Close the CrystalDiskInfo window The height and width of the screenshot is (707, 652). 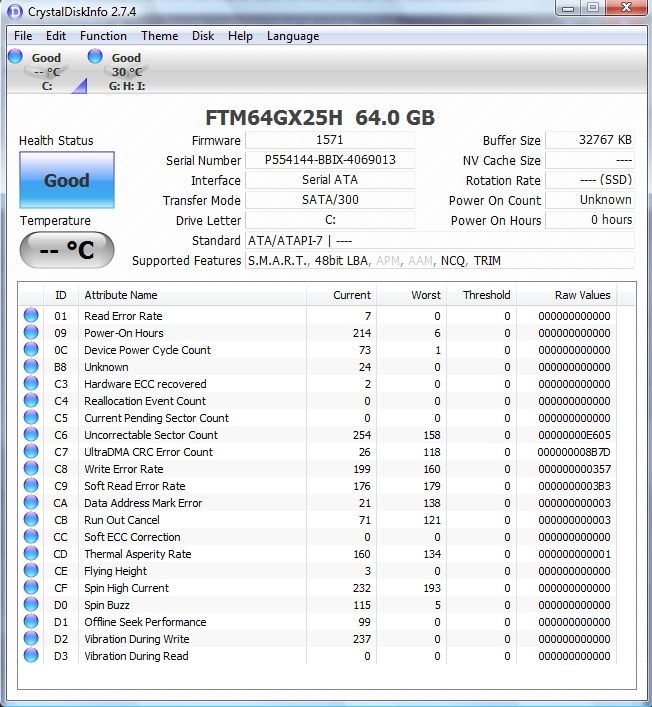[x=626, y=8]
